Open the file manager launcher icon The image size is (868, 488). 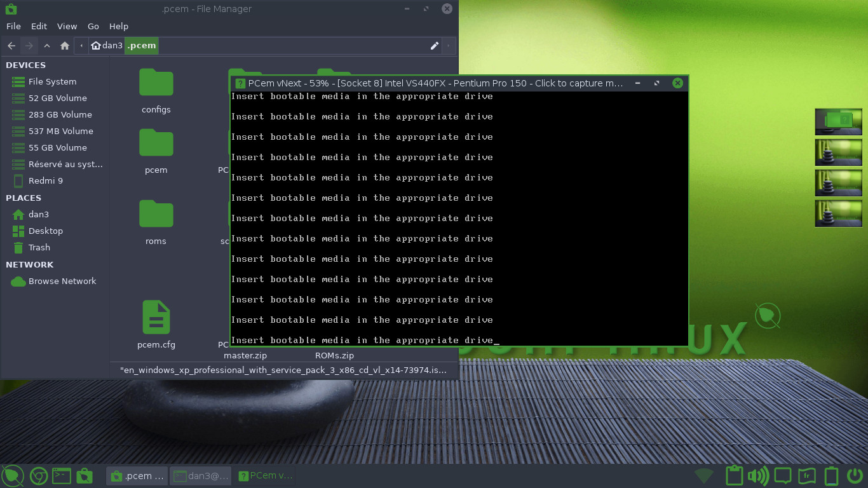[x=85, y=475]
